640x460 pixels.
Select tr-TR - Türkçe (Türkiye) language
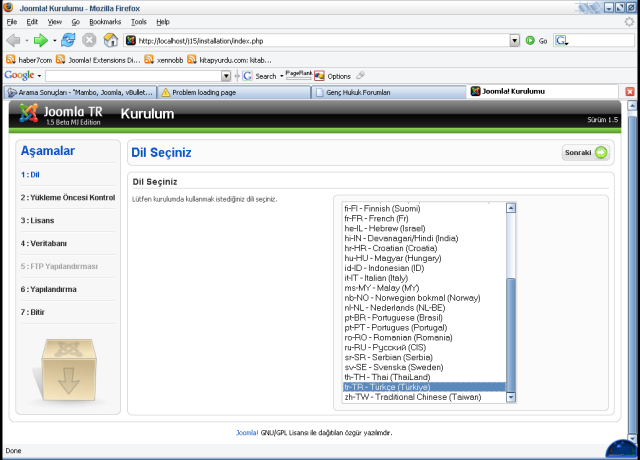tap(424, 387)
